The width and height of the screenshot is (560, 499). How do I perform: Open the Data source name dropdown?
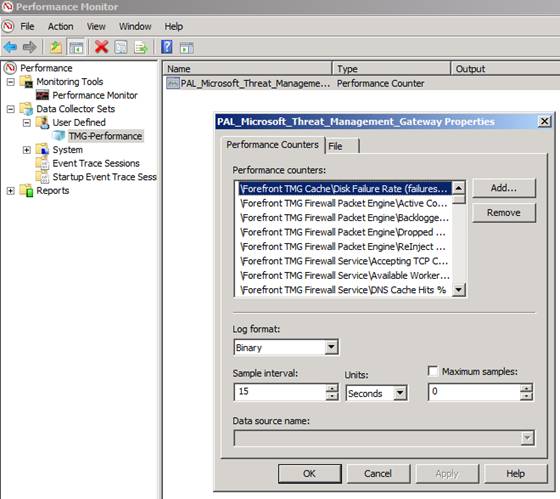click(527, 438)
